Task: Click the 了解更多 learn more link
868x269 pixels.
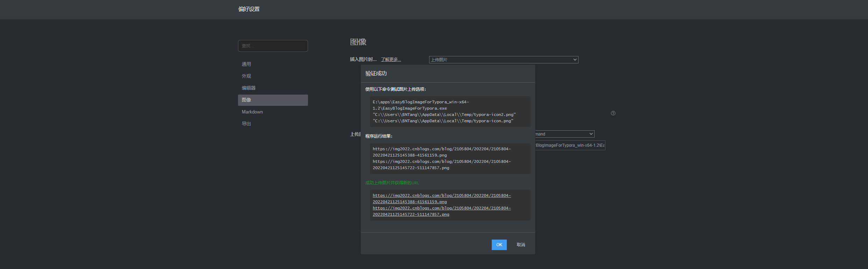Action: (x=391, y=60)
